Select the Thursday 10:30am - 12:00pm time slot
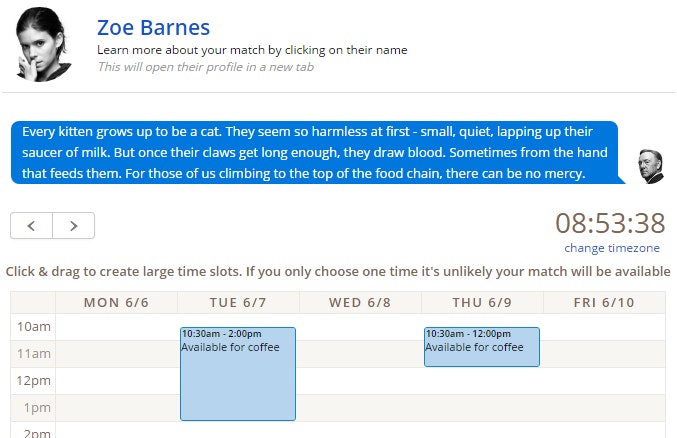Screen dimensions: 677x438 coord(482,347)
